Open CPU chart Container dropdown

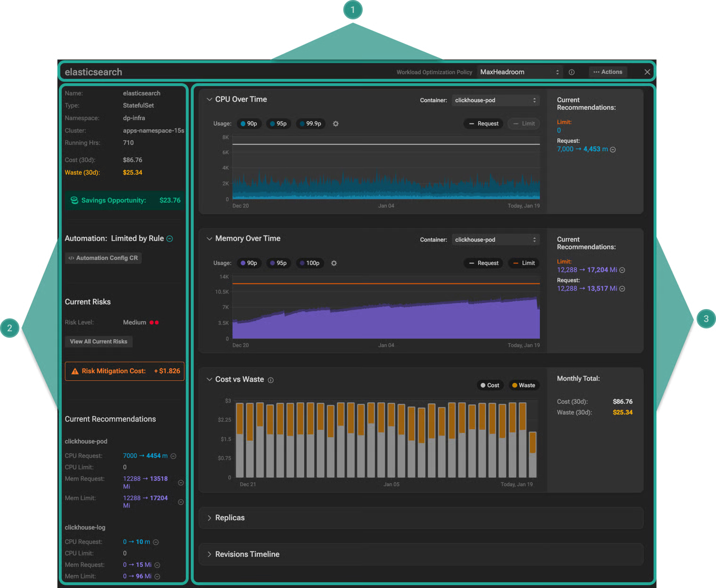496,100
